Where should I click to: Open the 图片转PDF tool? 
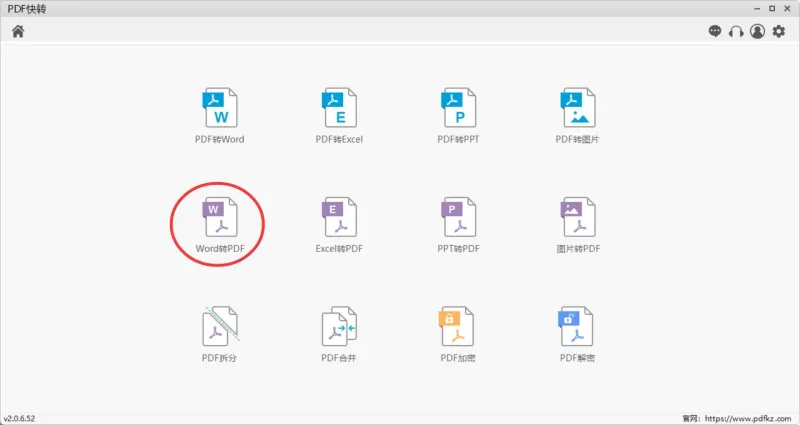tap(578, 217)
